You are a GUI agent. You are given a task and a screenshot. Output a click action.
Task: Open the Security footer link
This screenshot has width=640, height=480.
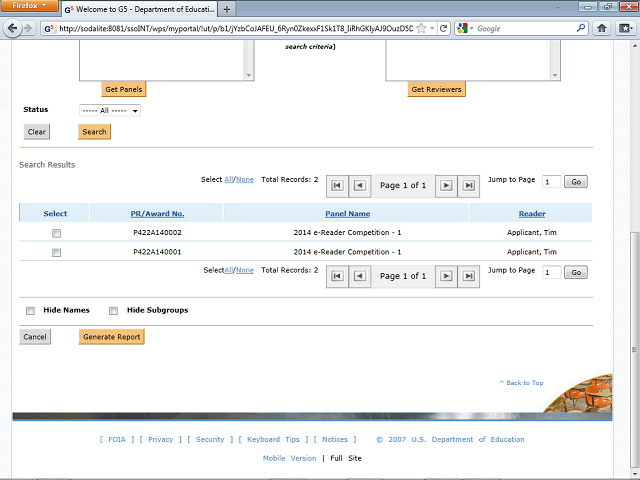[210, 440]
